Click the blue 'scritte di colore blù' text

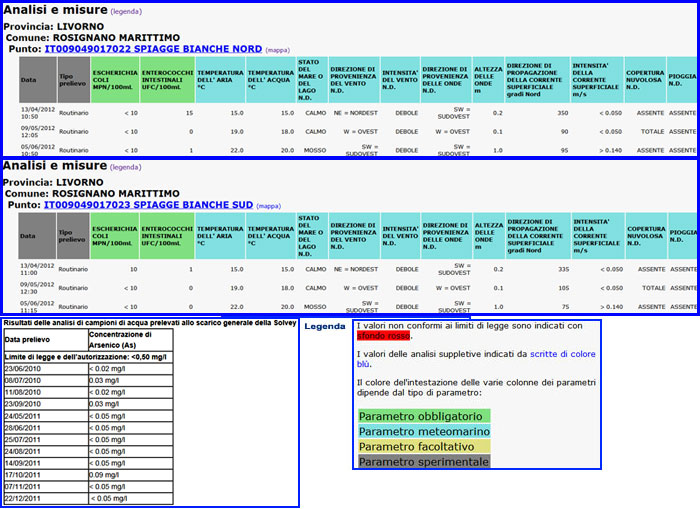pyautogui.click(x=476, y=359)
